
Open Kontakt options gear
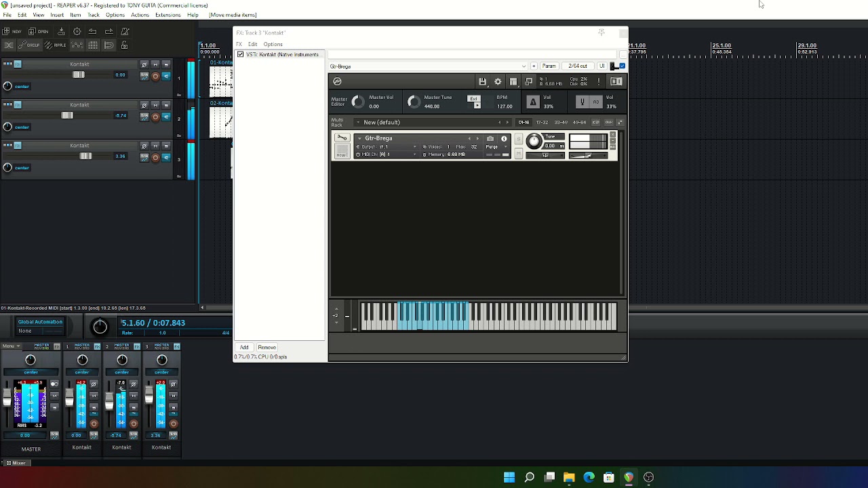[x=498, y=81]
